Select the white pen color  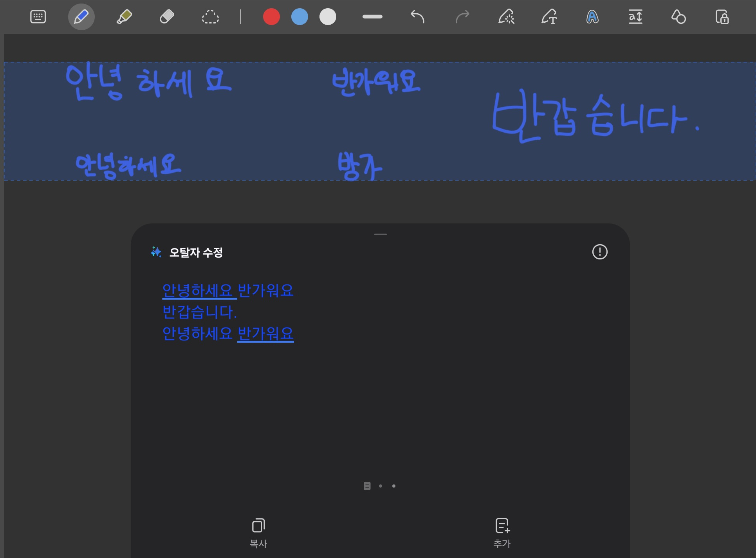pos(328,17)
